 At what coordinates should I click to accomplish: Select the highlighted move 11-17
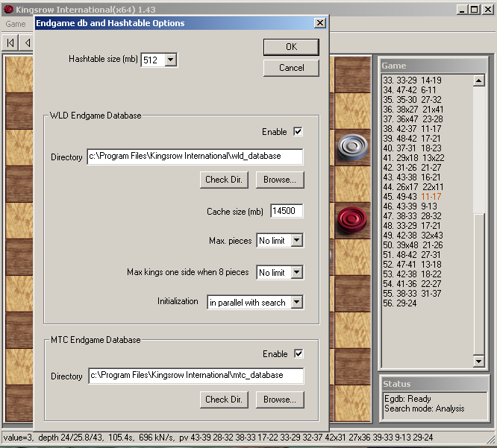tap(431, 197)
